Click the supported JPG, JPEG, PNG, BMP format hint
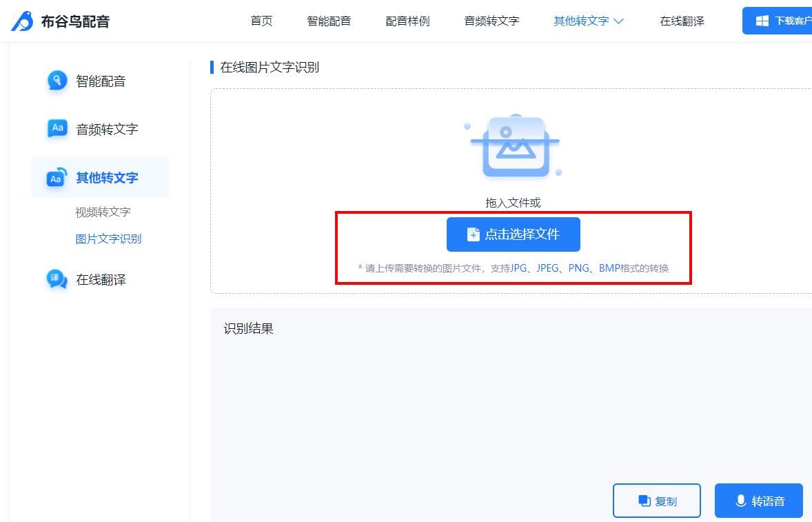812x522 pixels. [x=514, y=268]
